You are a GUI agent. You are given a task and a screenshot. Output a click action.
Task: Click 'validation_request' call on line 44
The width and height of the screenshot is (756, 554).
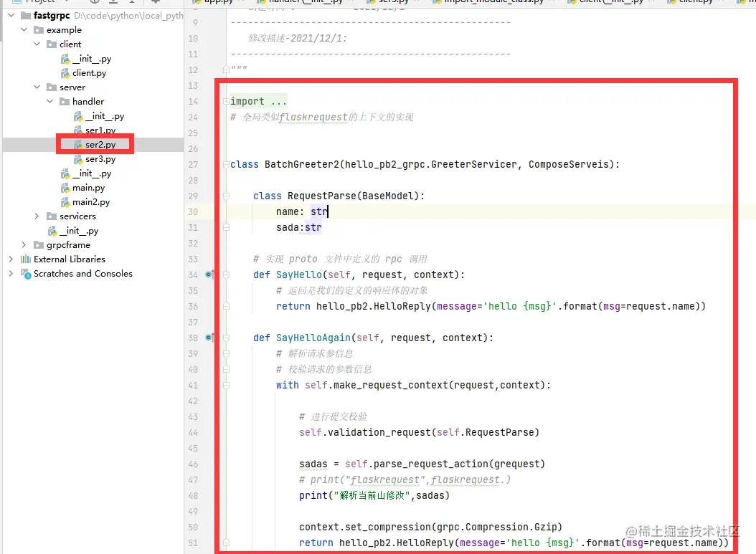(379, 433)
